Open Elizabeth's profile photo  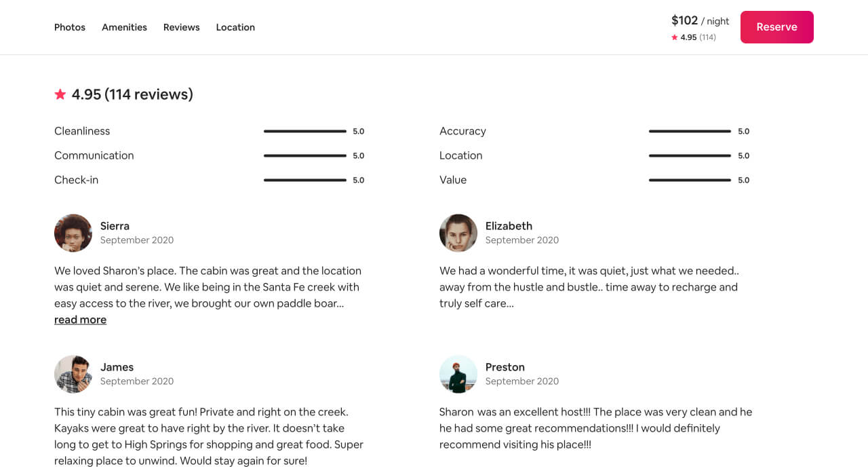[458, 233]
